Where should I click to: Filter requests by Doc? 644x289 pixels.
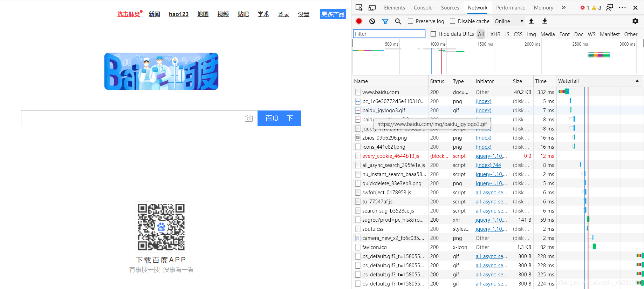coord(579,34)
